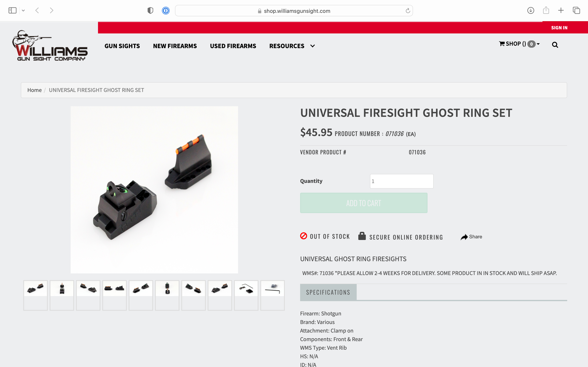
Task: Open the GUN SIGHTS menu
Action: coord(122,46)
